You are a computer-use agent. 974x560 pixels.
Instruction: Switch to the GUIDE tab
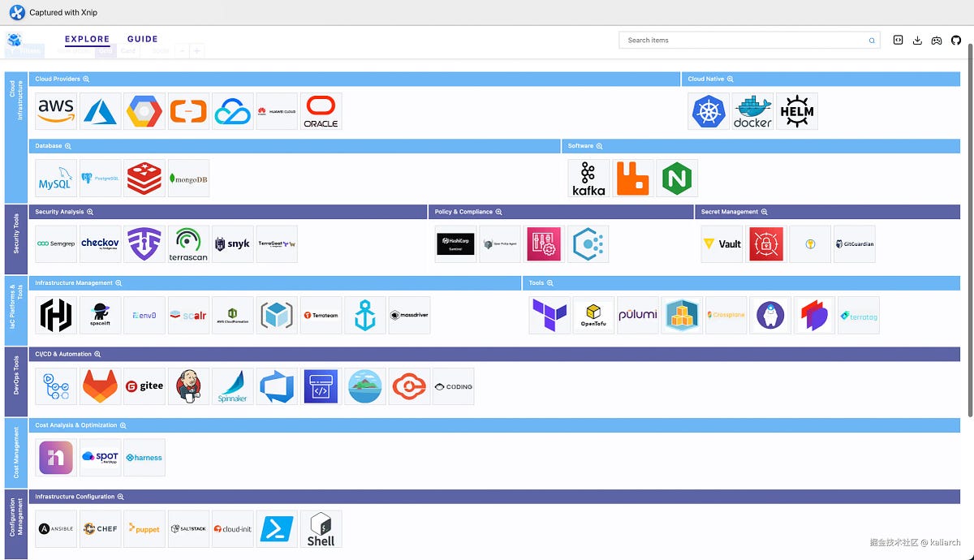point(142,39)
